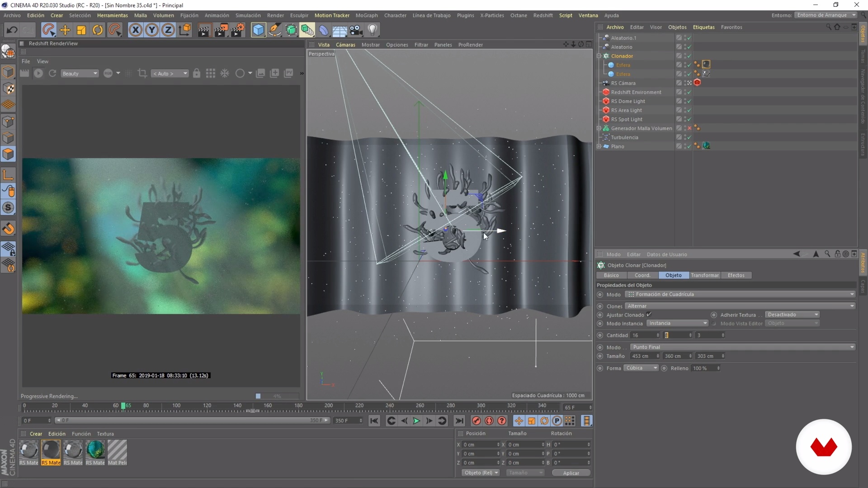Expand Generador Malla Volumen object

[599, 128]
